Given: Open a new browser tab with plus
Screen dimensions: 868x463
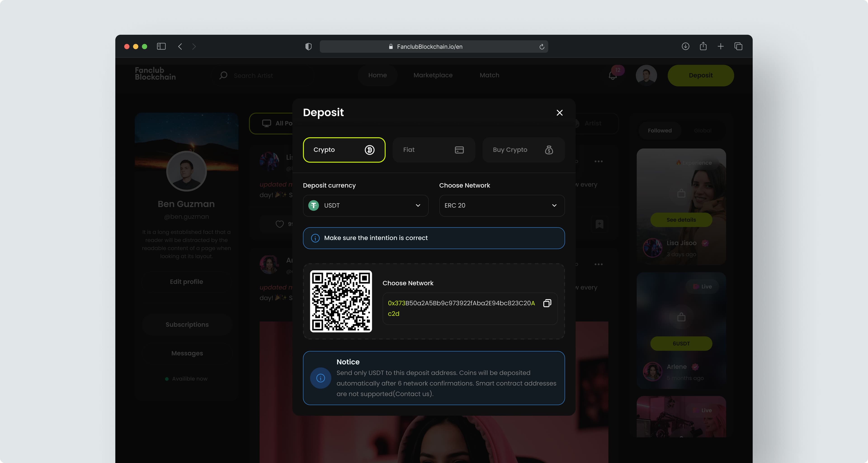Looking at the screenshot, I should (x=720, y=47).
